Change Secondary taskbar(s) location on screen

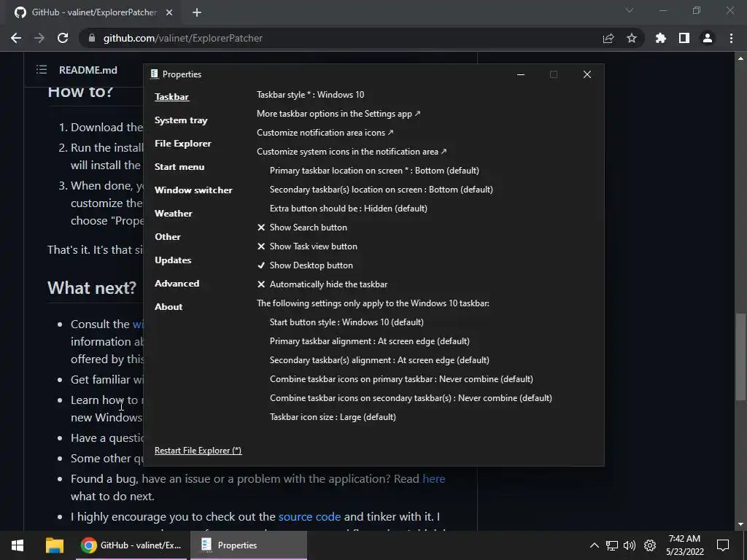381,190
